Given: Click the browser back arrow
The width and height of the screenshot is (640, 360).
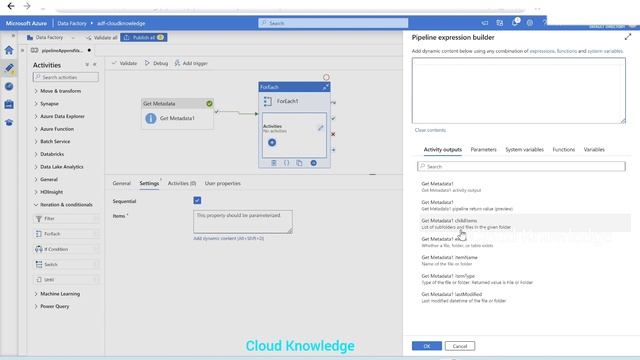Looking at the screenshot, I should point(11,6).
